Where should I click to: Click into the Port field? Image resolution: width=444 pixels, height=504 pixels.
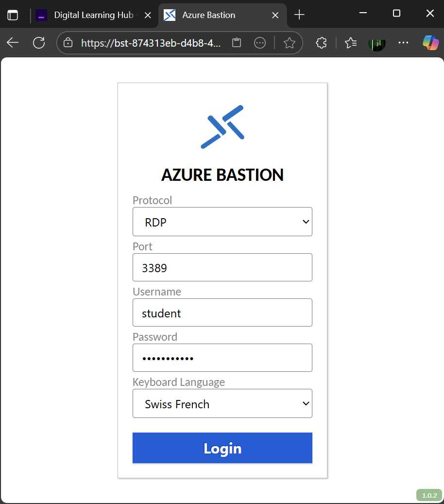click(222, 267)
